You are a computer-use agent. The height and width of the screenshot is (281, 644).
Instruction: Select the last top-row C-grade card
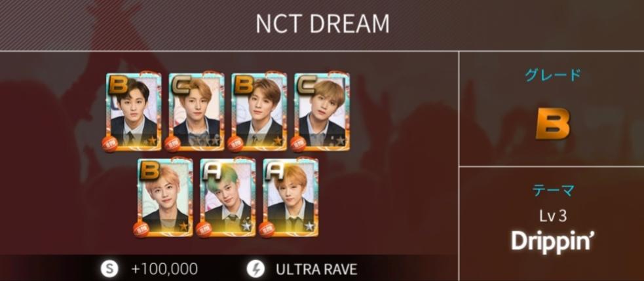pos(322,112)
